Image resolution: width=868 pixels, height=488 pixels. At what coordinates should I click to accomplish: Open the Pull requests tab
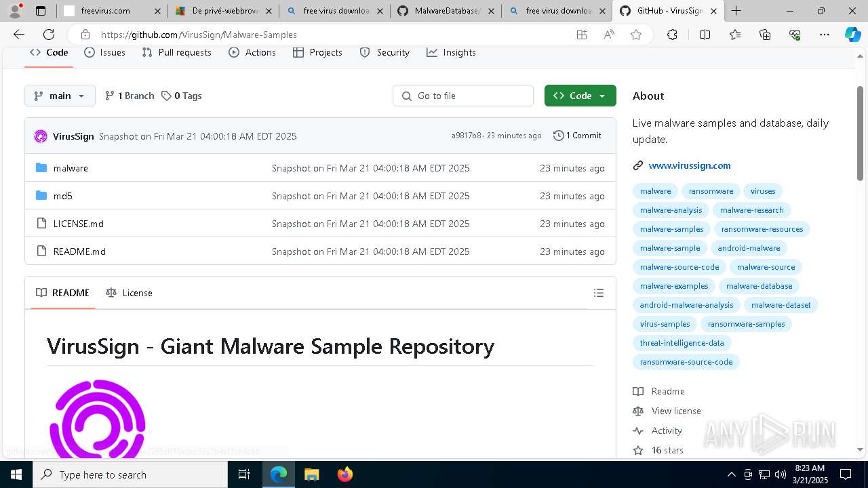(177, 52)
